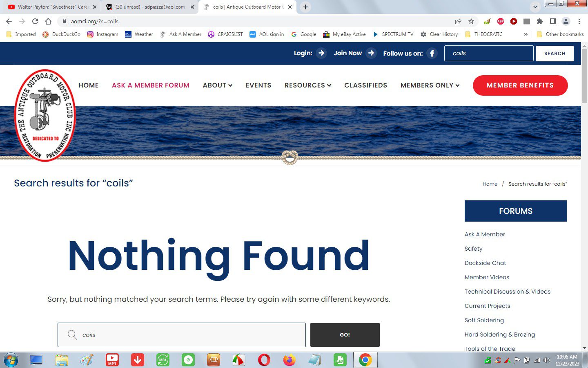The image size is (588, 368).
Task: Click the Join Now arrow icon
Action: [371, 53]
